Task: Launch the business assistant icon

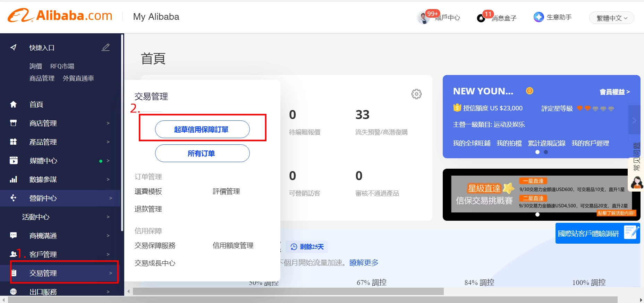Action: pos(539,17)
